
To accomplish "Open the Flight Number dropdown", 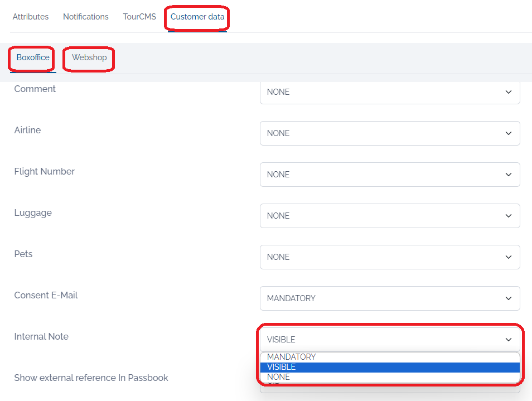I will coord(390,175).
